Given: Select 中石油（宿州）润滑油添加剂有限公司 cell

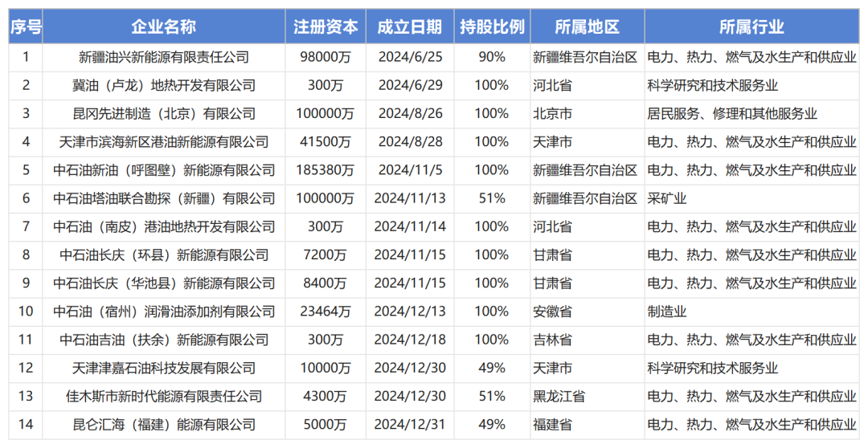Looking at the screenshot, I should (164, 312).
